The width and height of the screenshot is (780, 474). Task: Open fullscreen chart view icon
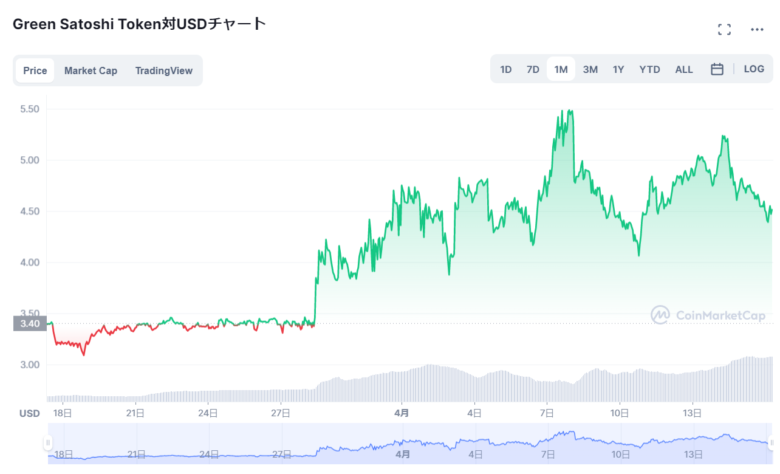pyautogui.click(x=724, y=29)
